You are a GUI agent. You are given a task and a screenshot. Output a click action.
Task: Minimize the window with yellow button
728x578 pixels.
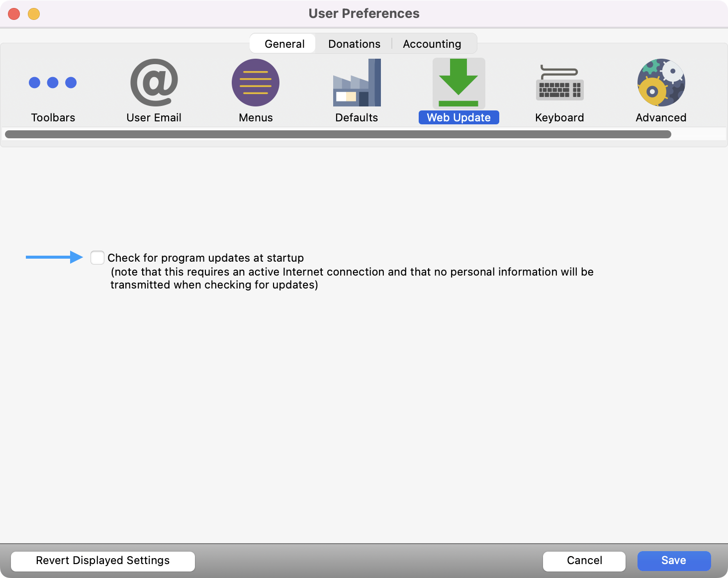[34, 14]
